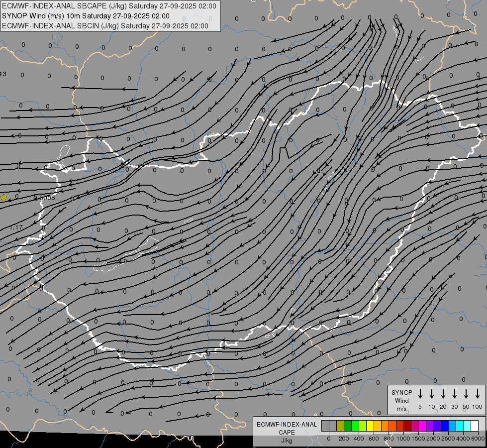This screenshot has height=448, width=487.
Task: Select the olive CAPE legend swatch
Action: 340,426
